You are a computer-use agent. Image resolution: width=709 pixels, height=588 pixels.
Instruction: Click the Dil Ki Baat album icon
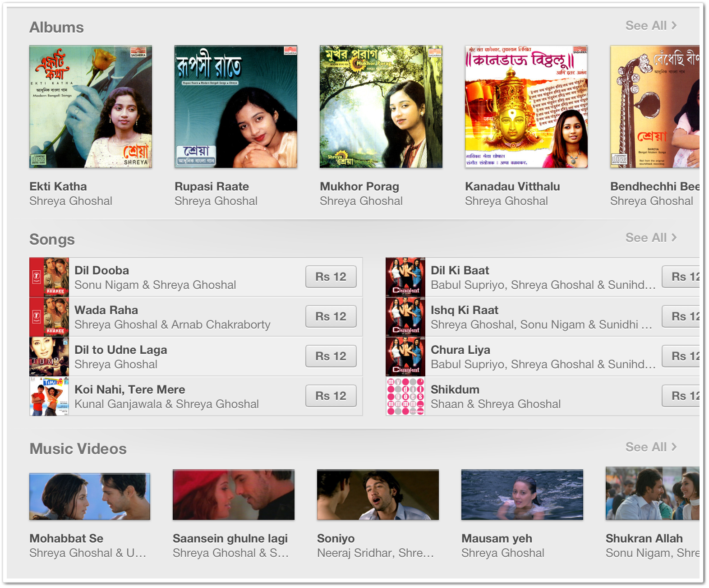405,277
